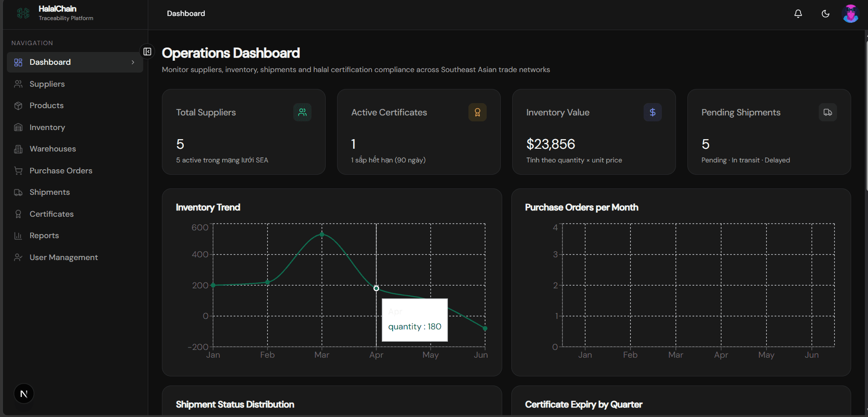Click Apr data point on Inventory Trend

click(376, 288)
